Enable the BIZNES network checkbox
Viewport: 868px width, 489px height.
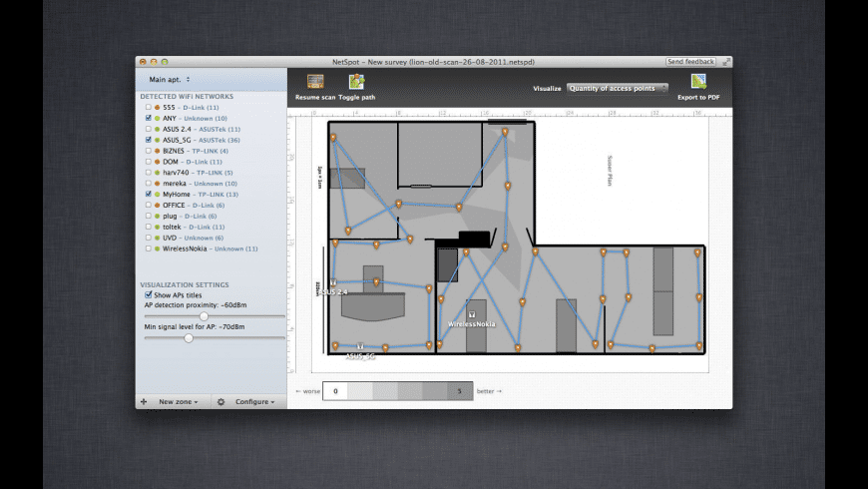tap(149, 151)
